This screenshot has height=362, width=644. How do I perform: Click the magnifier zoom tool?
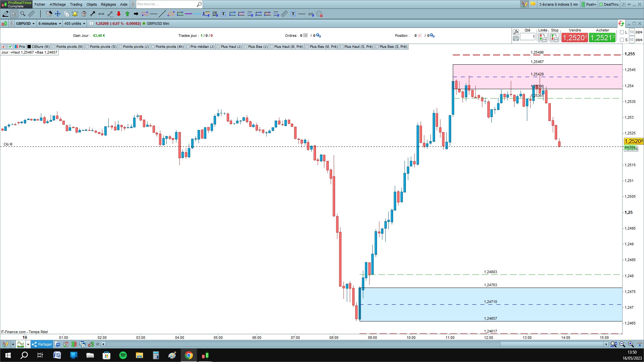point(23,14)
